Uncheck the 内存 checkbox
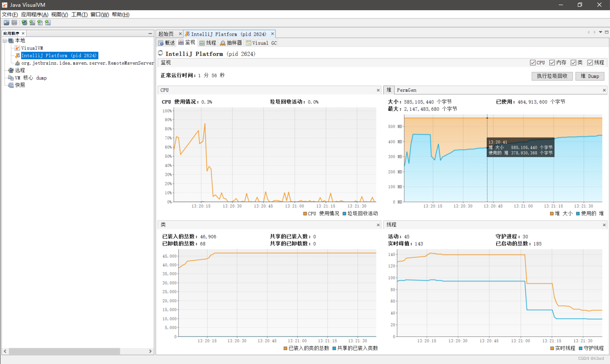This screenshot has height=364, width=610. click(552, 63)
